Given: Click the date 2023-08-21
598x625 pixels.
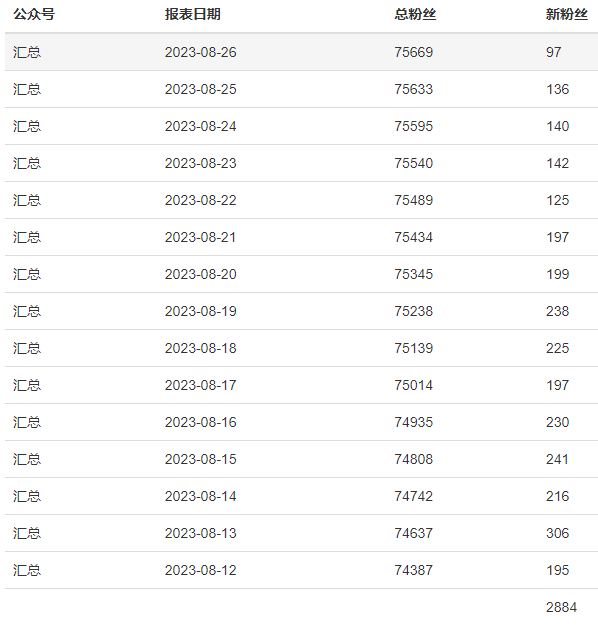Looking at the screenshot, I should pos(201,237).
